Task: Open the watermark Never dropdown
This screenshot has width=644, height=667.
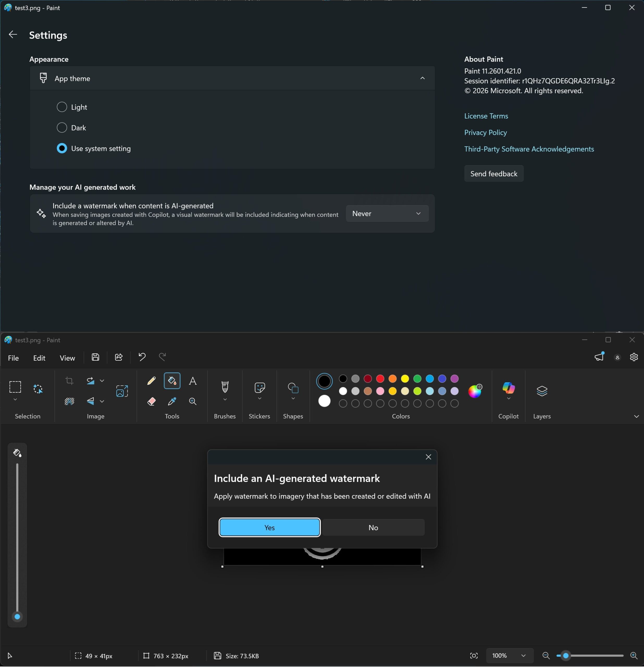Action: click(387, 214)
